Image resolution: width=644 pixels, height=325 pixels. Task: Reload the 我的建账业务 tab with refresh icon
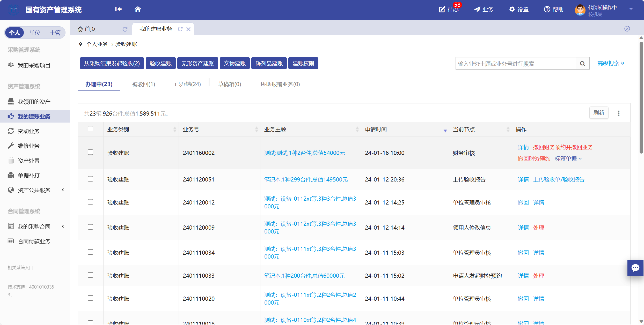(180, 29)
